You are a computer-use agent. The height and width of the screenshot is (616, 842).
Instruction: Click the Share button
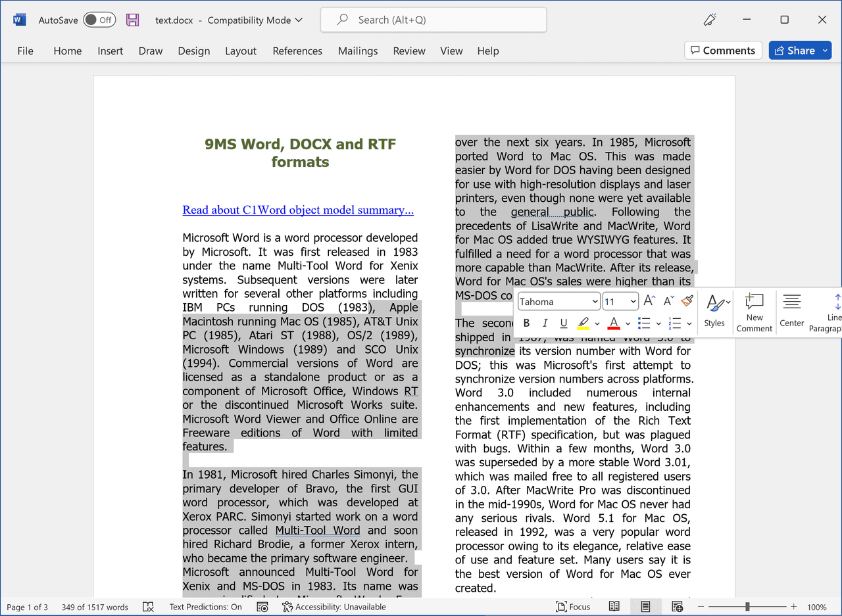pyautogui.click(x=793, y=51)
